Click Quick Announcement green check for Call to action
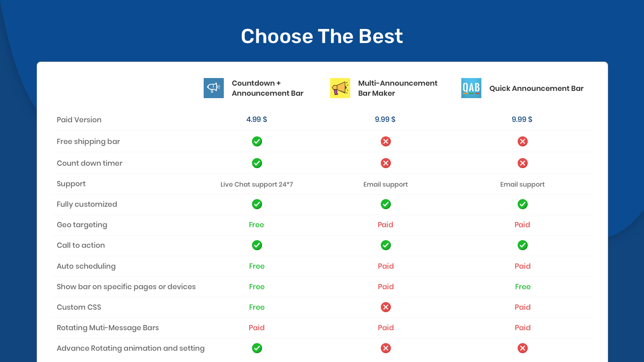Screen dimensions: 644x362 click(522, 245)
